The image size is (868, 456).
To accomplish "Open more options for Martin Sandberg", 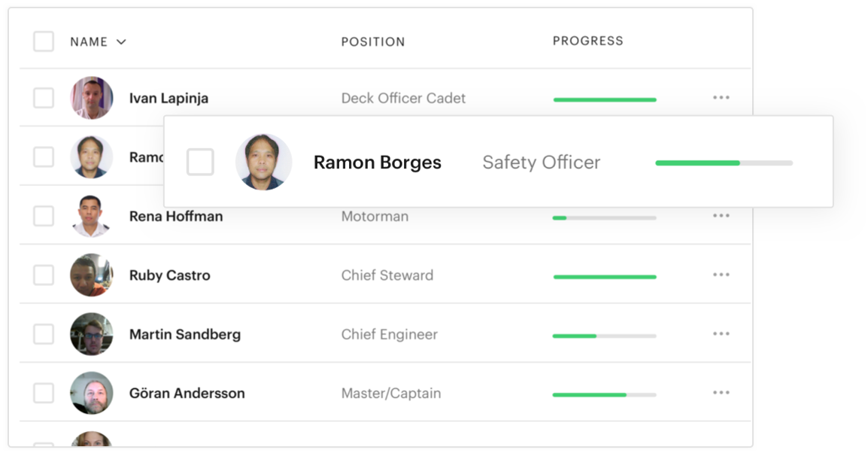I will [x=721, y=334].
